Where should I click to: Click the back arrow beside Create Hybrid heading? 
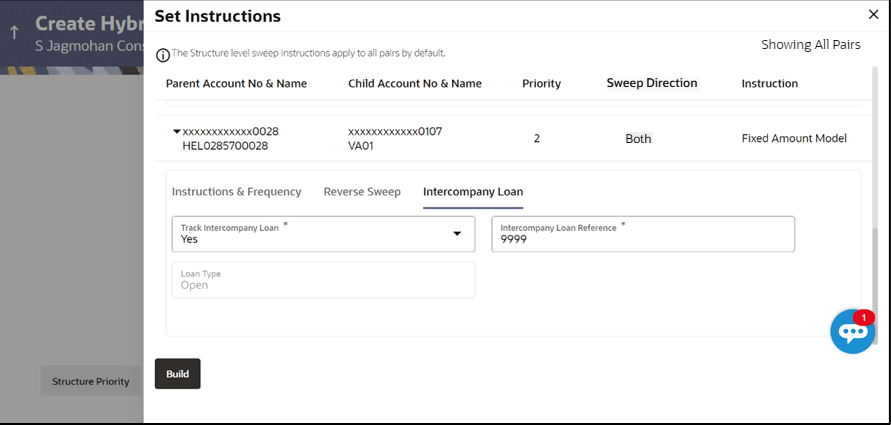pos(14,32)
